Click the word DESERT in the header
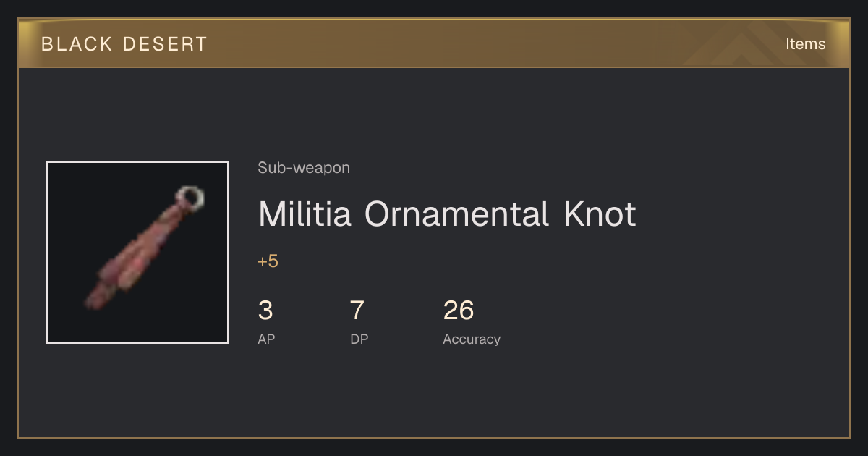Viewport: 868px width, 456px height. click(166, 44)
